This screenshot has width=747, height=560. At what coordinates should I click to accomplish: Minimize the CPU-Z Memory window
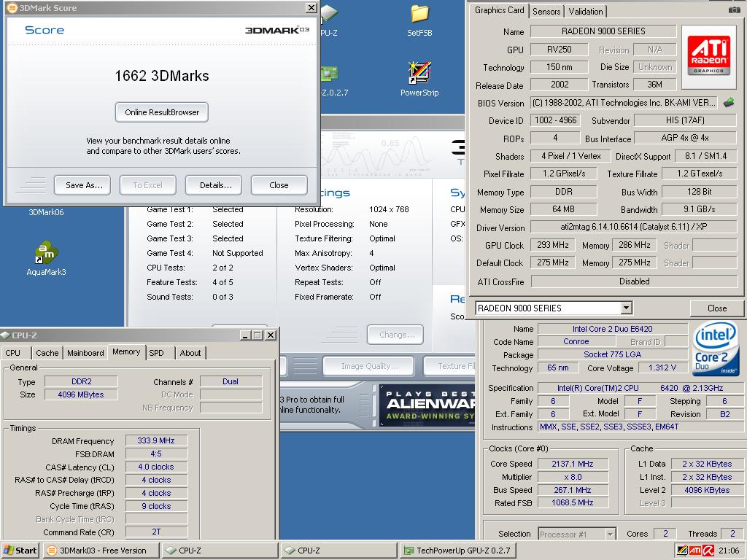pyautogui.click(x=245, y=335)
